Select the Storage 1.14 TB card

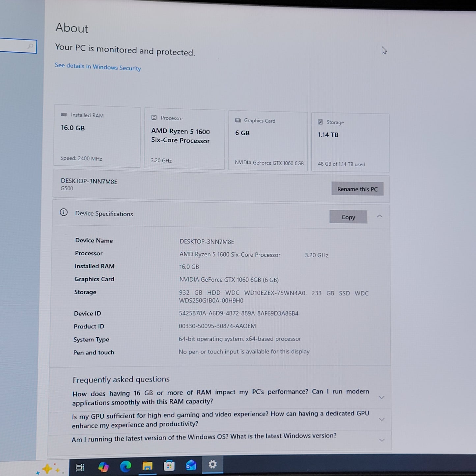[350, 142]
